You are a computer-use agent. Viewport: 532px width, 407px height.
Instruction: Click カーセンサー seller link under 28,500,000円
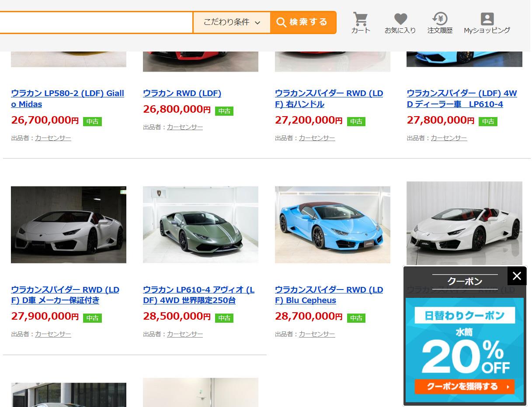[x=185, y=334]
